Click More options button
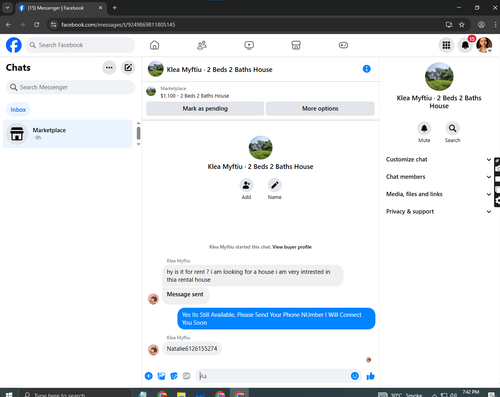This screenshot has width=500, height=397. 320,109
